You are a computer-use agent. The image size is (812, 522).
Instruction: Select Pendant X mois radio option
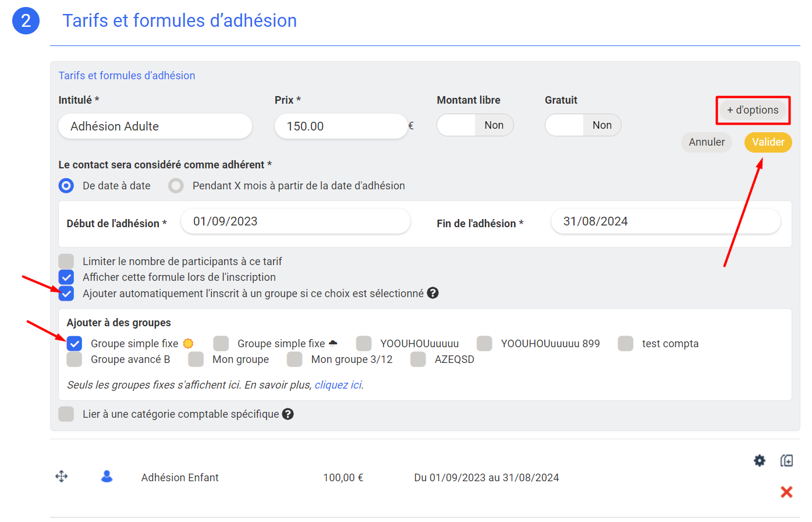tap(176, 186)
